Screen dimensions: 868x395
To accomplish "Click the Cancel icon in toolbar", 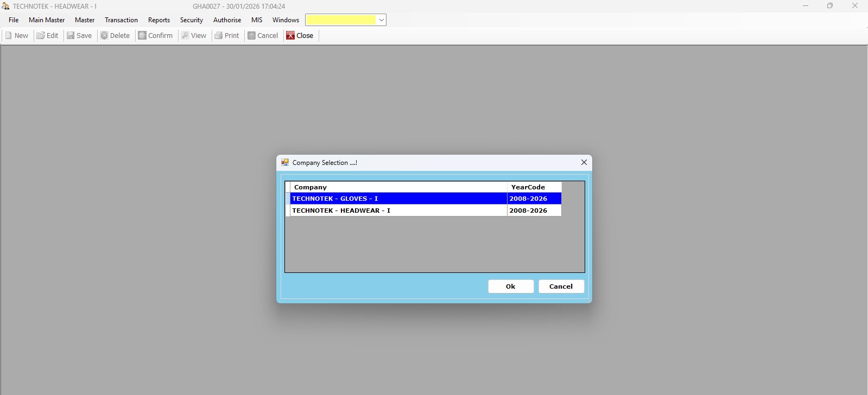I will click(251, 36).
